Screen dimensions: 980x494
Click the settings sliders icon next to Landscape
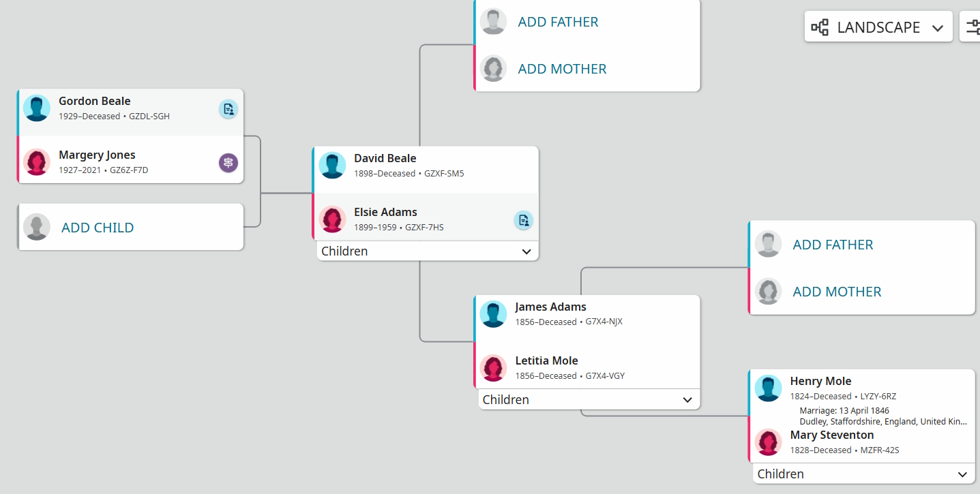point(972,27)
